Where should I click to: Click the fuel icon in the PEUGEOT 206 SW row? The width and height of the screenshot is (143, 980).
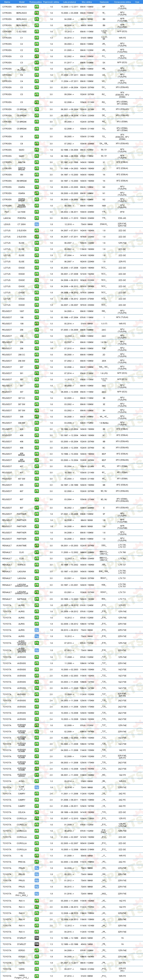(x=37, y=361)
